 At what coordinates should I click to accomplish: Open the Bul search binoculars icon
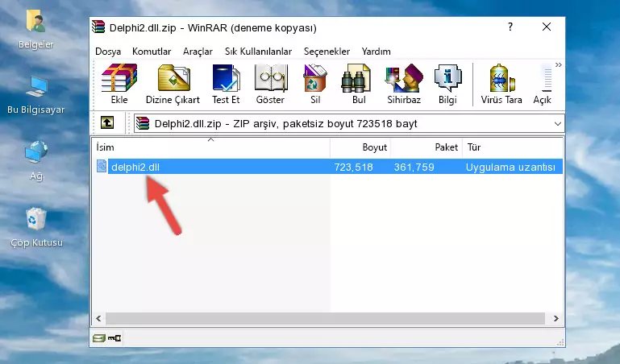[x=356, y=78]
